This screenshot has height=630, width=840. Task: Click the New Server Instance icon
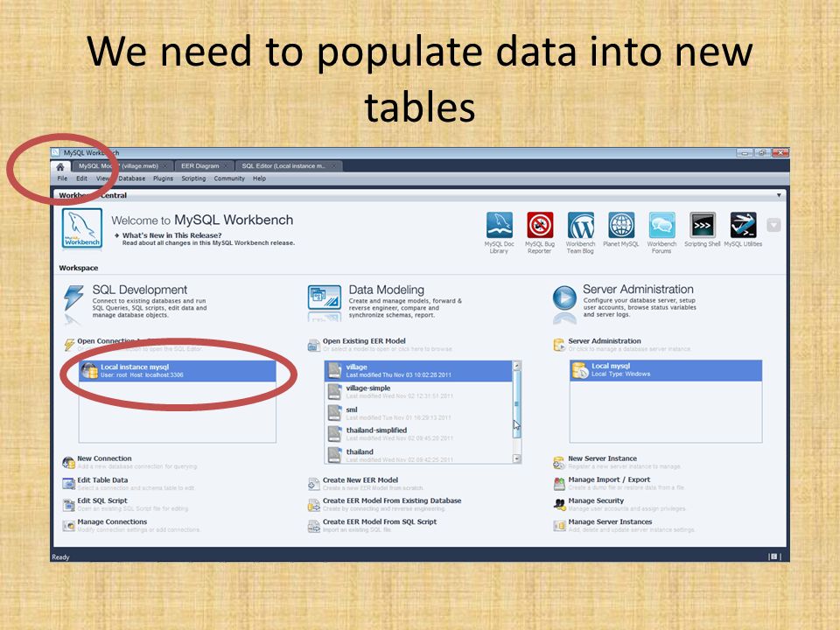pos(559,462)
